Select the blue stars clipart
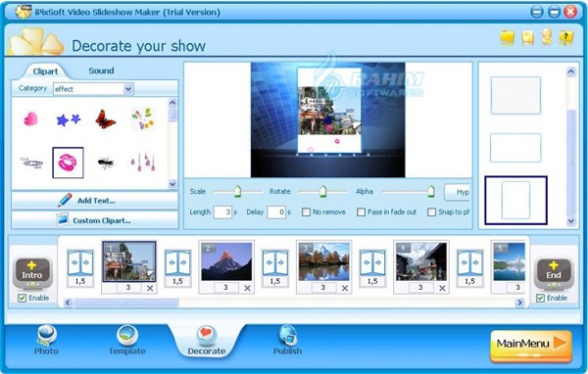The height and width of the screenshot is (374, 588). (x=69, y=119)
